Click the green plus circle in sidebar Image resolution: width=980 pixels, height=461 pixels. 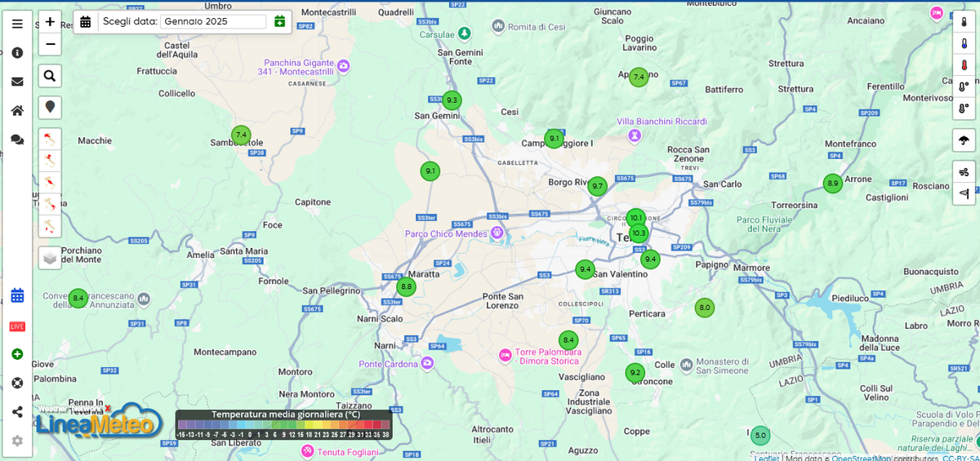[17, 354]
